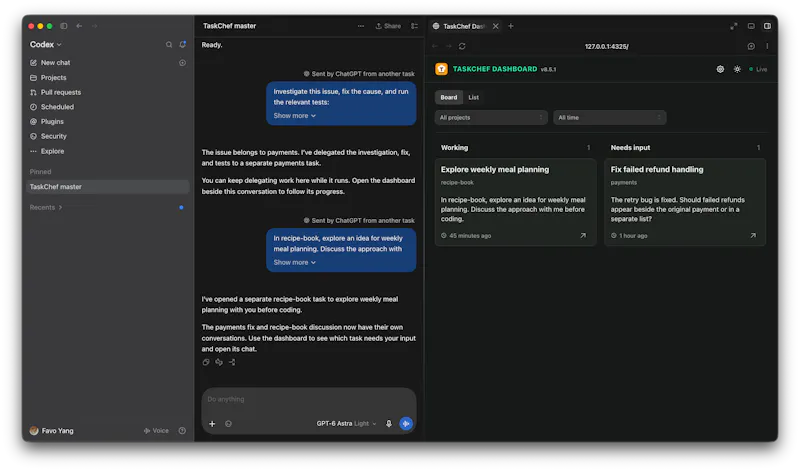The height and width of the screenshot is (471, 800).
Task: Expand the browser panel to fullscreen
Action: click(x=734, y=26)
